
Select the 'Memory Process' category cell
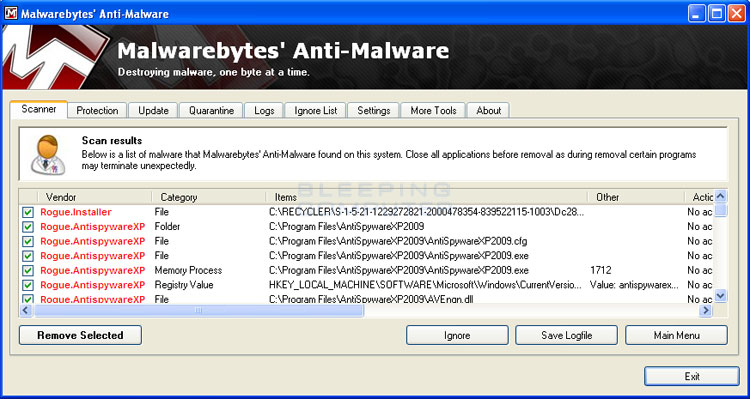pyautogui.click(x=188, y=270)
